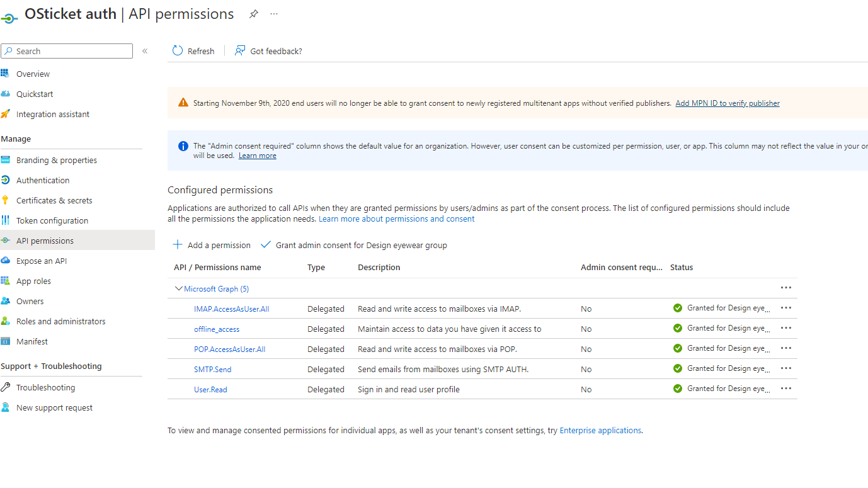Click the Expose an API cloud icon
The height and width of the screenshot is (488, 868).
pos(5,261)
